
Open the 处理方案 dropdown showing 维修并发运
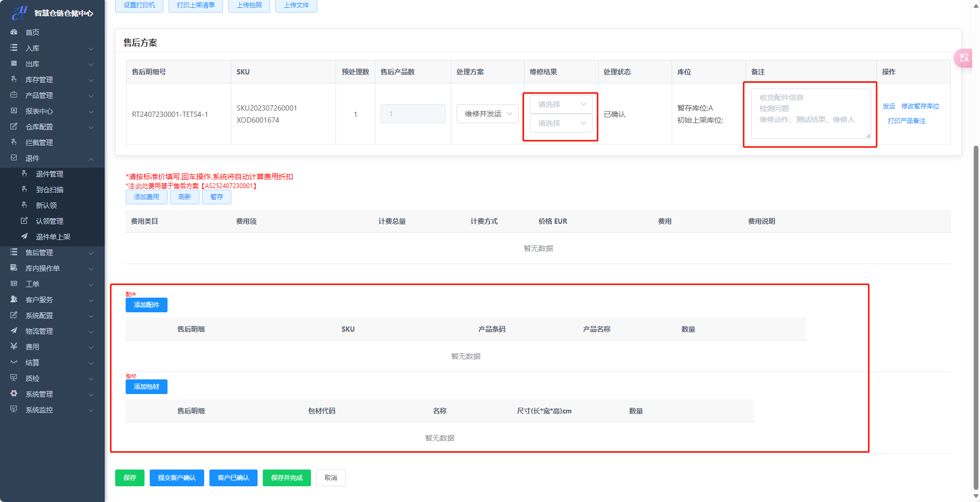click(487, 114)
